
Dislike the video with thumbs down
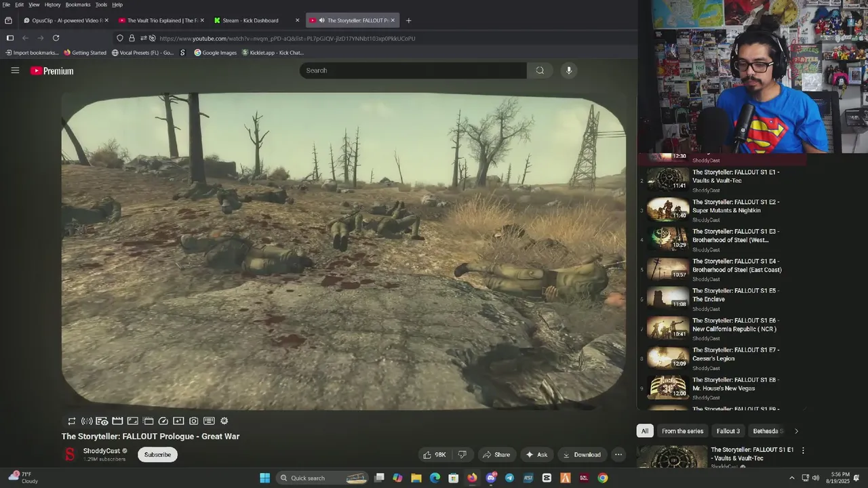point(462,455)
